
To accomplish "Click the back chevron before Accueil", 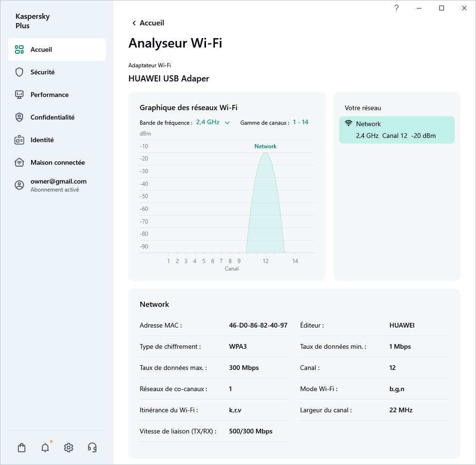I will pyautogui.click(x=134, y=23).
